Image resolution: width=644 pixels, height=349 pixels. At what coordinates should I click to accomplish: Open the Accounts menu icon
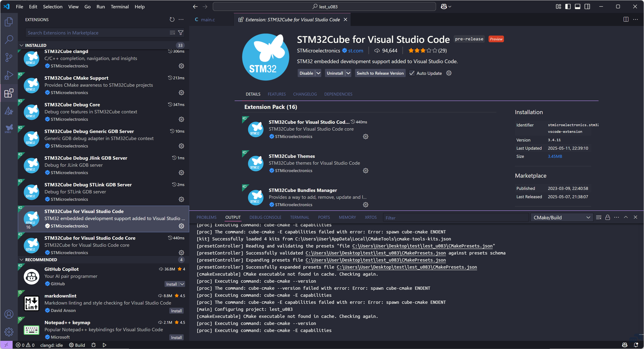click(9, 314)
